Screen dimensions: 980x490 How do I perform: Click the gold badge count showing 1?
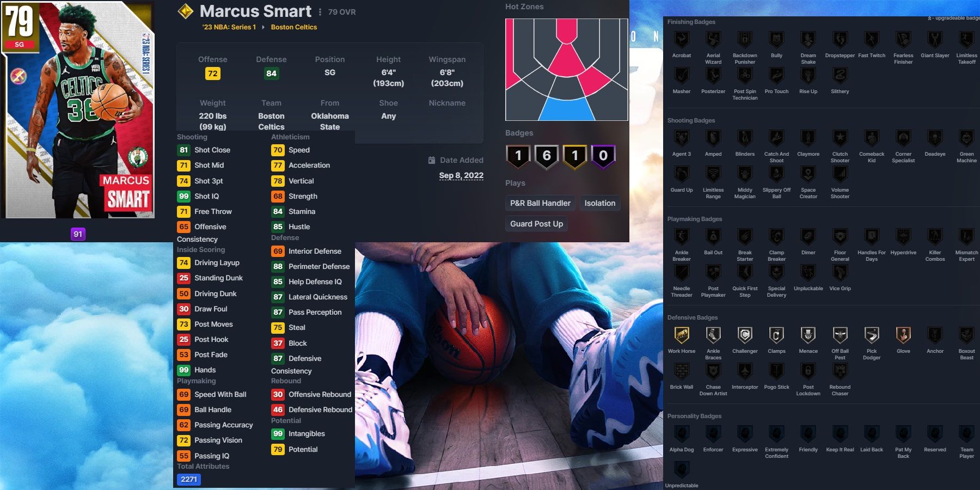[x=575, y=156]
